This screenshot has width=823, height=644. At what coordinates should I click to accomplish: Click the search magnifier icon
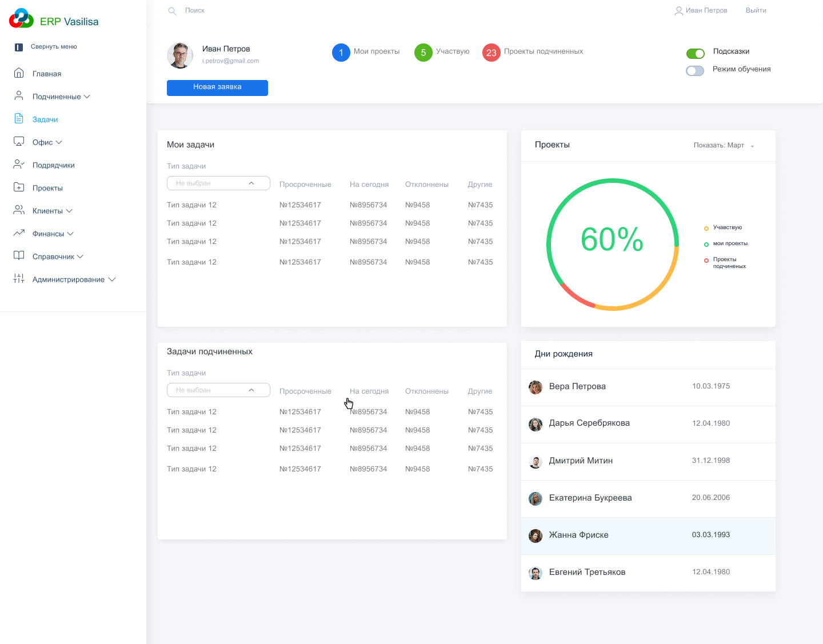click(x=172, y=11)
